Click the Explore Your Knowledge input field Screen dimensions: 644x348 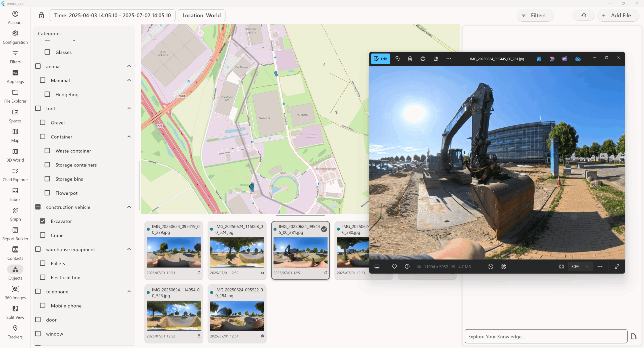pos(546,336)
